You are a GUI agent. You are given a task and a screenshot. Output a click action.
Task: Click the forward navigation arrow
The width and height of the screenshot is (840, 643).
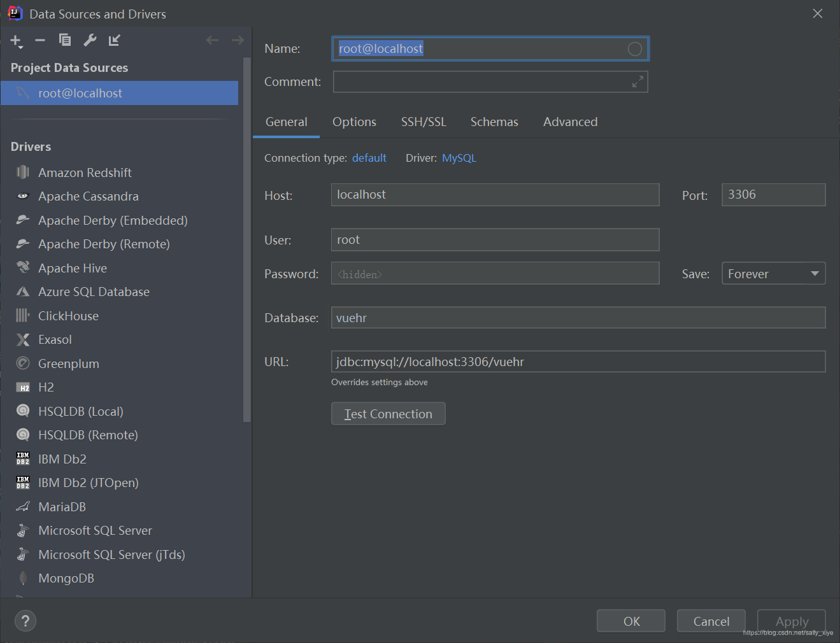tap(237, 40)
